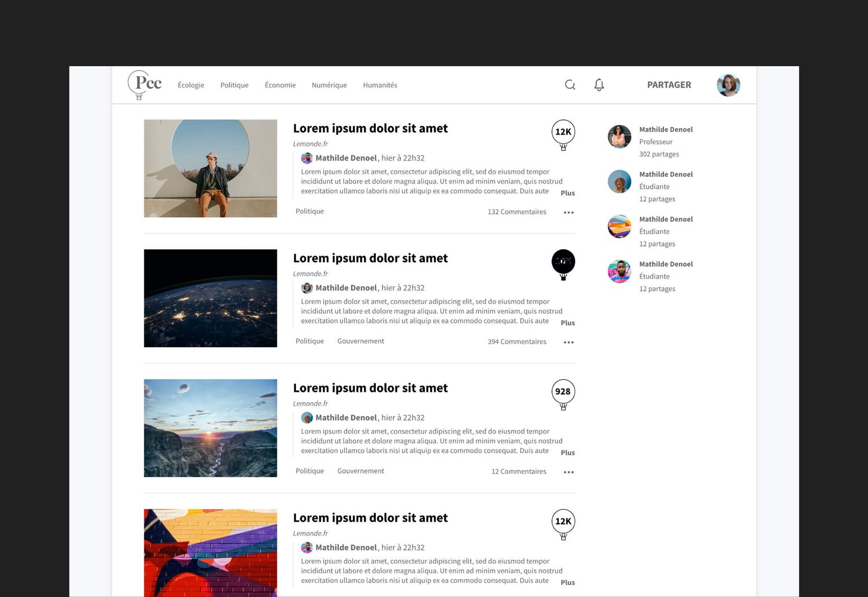Open the thumbnail of the man sitting by the circle
Viewport: 868px width, 597px height.
click(x=210, y=168)
